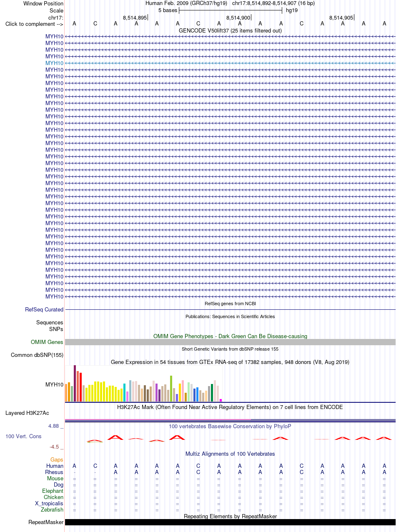
Task: Click the short magenta bar ending the GTEx chart
Action: tap(221, 400)
